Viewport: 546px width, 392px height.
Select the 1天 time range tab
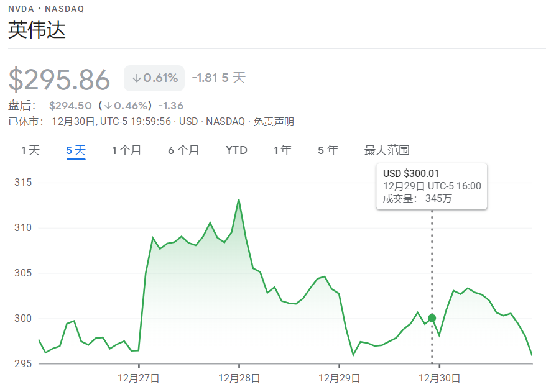point(30,150)
